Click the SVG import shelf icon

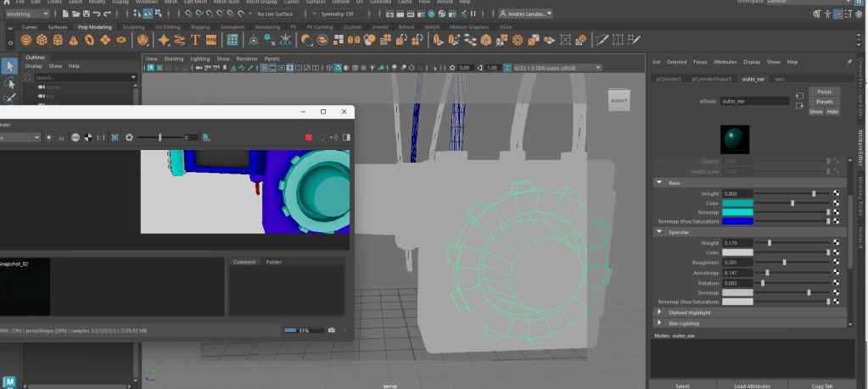click(x=211, y=40)
